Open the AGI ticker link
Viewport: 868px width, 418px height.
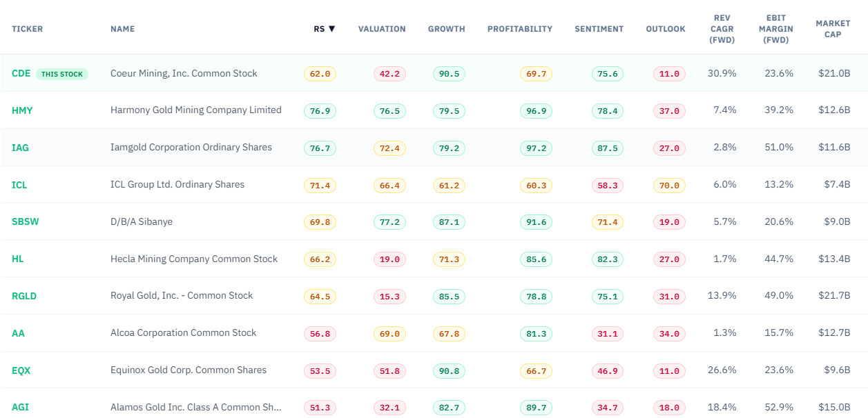click(x=20, y=407)
